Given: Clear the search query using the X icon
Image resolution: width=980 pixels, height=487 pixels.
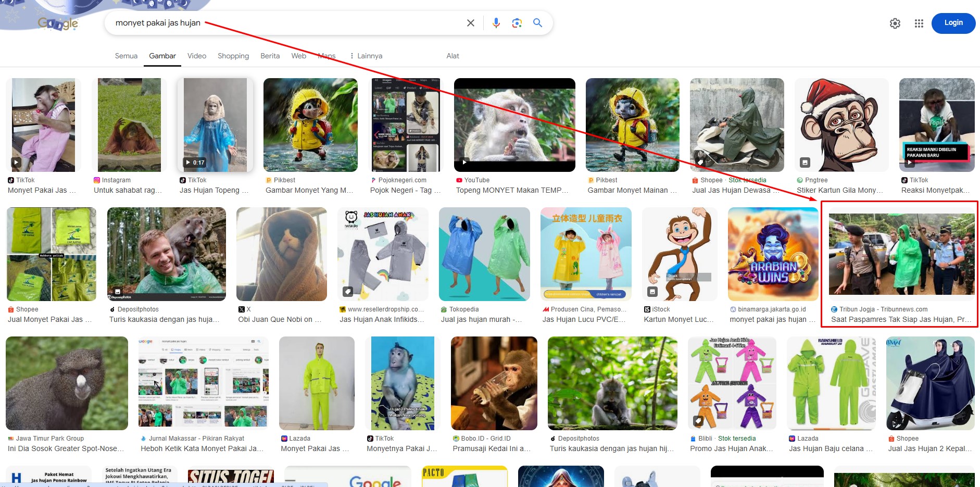Looking at the screenshot, I should (470, 23).
